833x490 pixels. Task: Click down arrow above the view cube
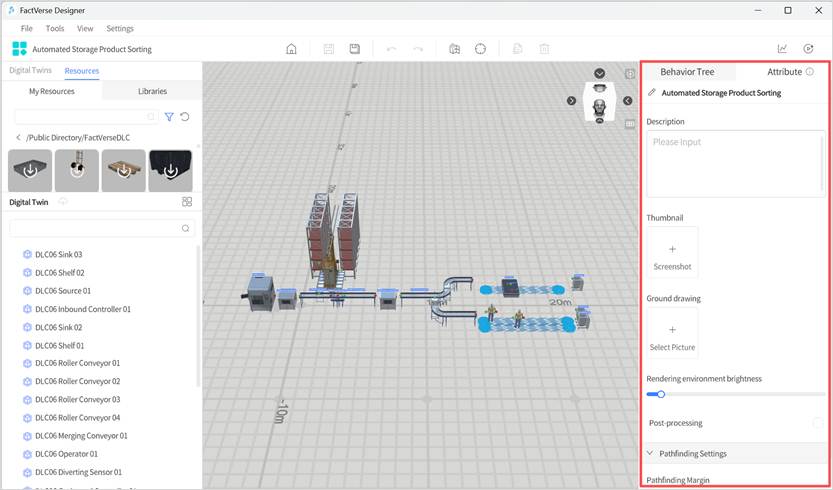coord(600,74)
